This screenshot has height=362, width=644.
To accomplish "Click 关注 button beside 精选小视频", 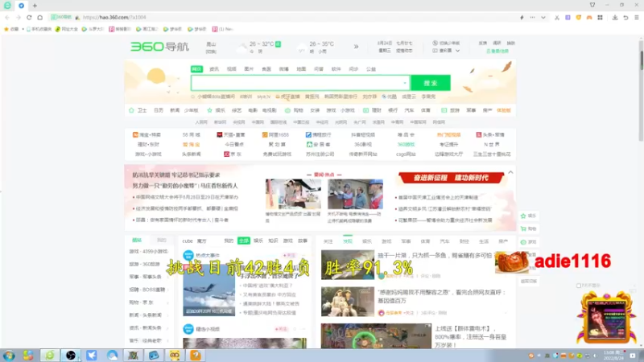I will tap(281, 329).
